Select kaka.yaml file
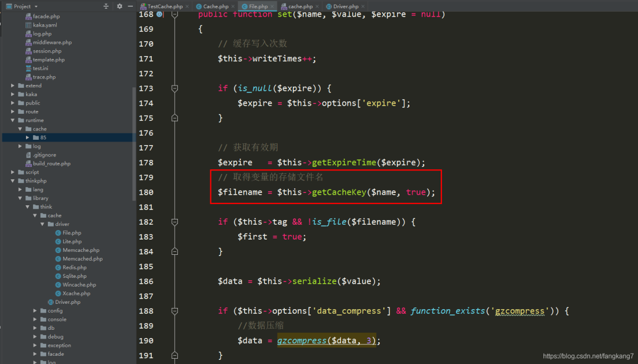This screenshot has width=638, height=364. point(41,25)
